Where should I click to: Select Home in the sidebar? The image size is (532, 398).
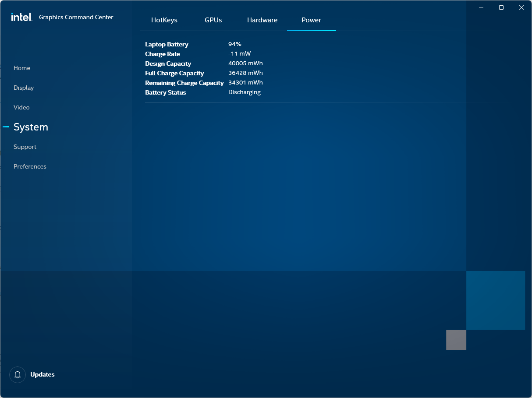pyautogui.click(x=21, y=68)
